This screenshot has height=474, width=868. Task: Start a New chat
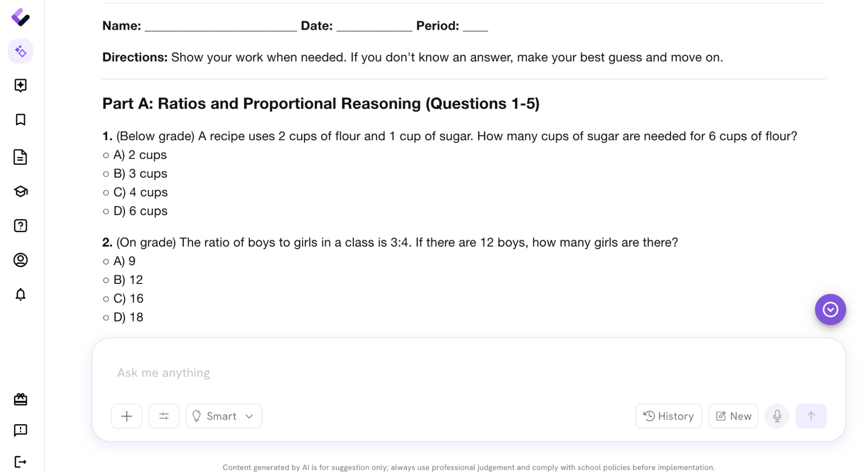pos(733,416)
